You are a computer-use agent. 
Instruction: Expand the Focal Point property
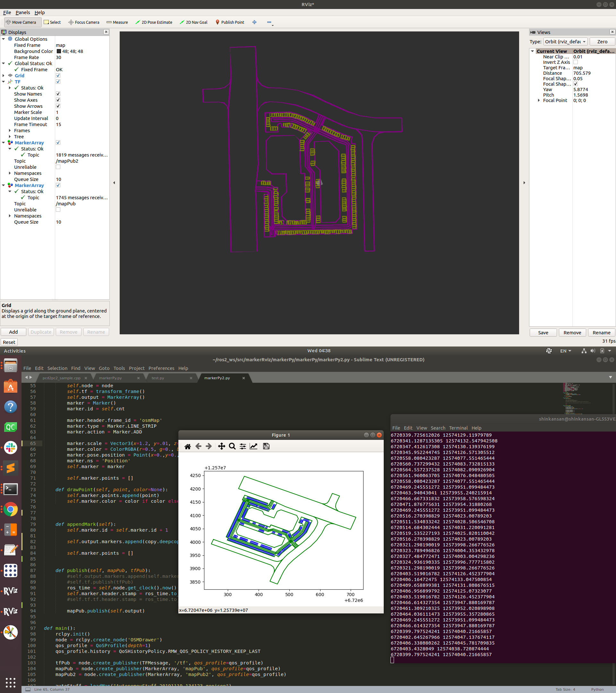[539, 100]
